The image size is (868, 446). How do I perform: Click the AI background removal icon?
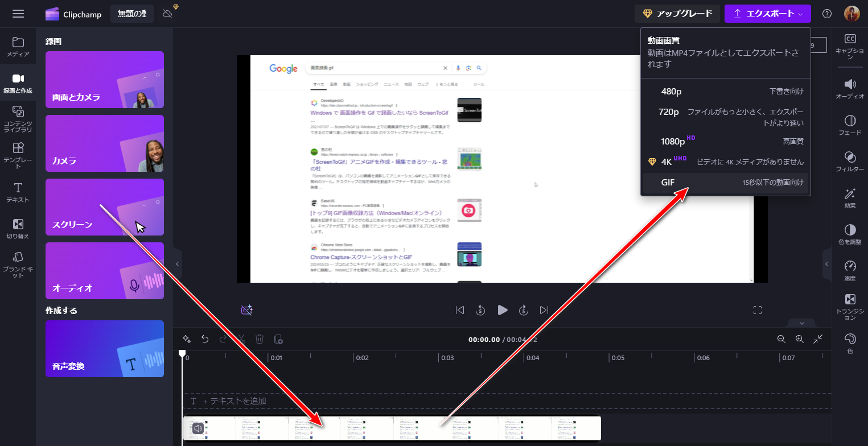246,310
